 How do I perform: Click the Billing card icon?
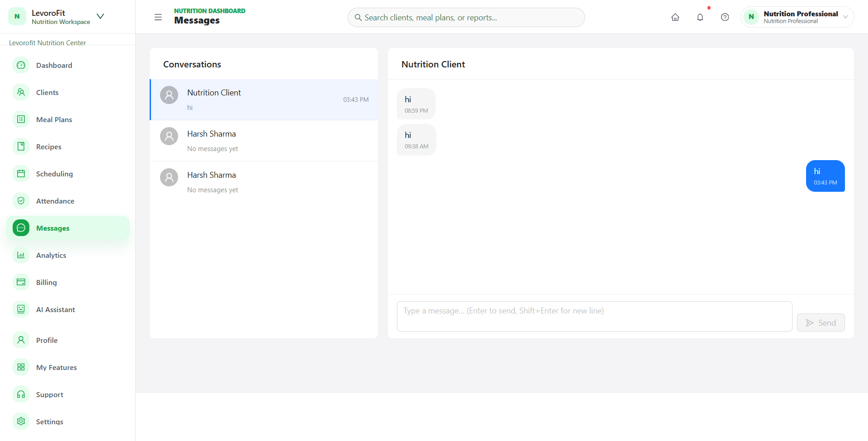(x=21, y=282)
